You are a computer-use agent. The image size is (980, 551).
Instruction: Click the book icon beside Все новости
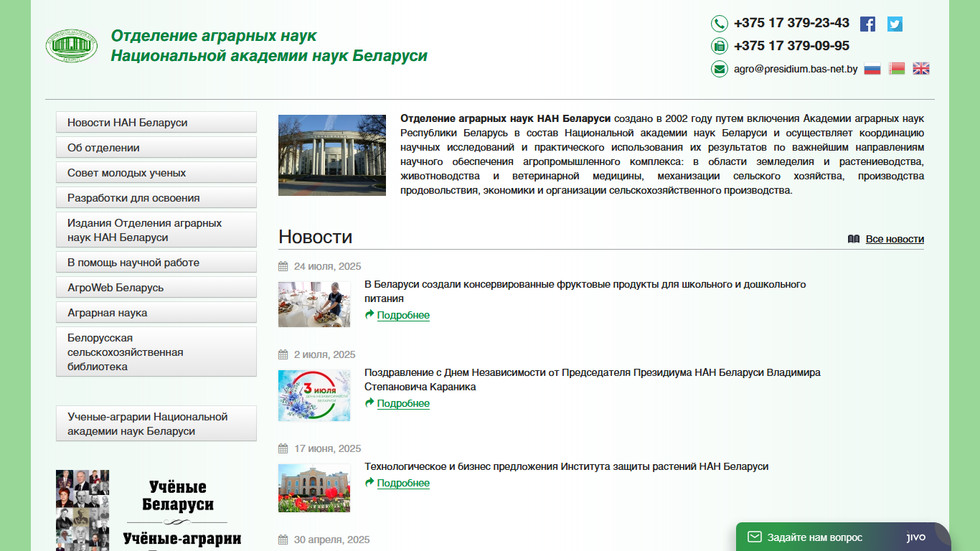854,239
